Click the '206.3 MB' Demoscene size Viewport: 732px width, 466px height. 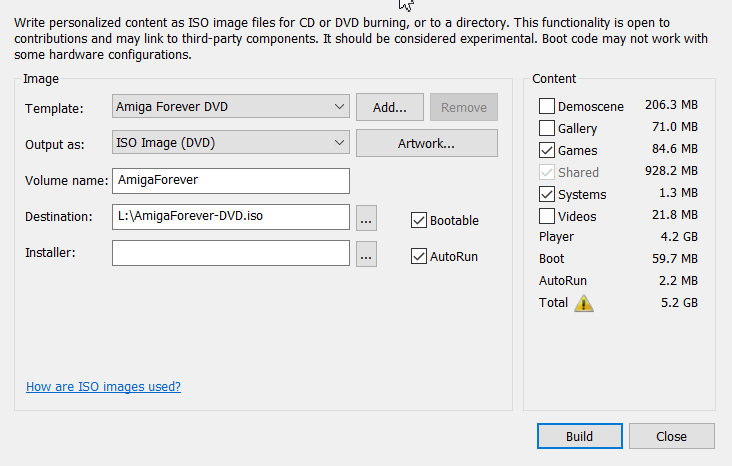[x=671, y=105]
